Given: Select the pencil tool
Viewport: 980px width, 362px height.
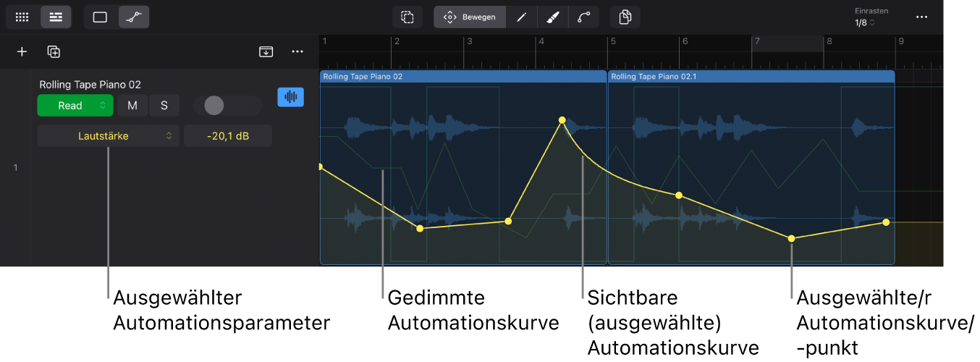Looking at the screenshot, I should pos(521,17).
